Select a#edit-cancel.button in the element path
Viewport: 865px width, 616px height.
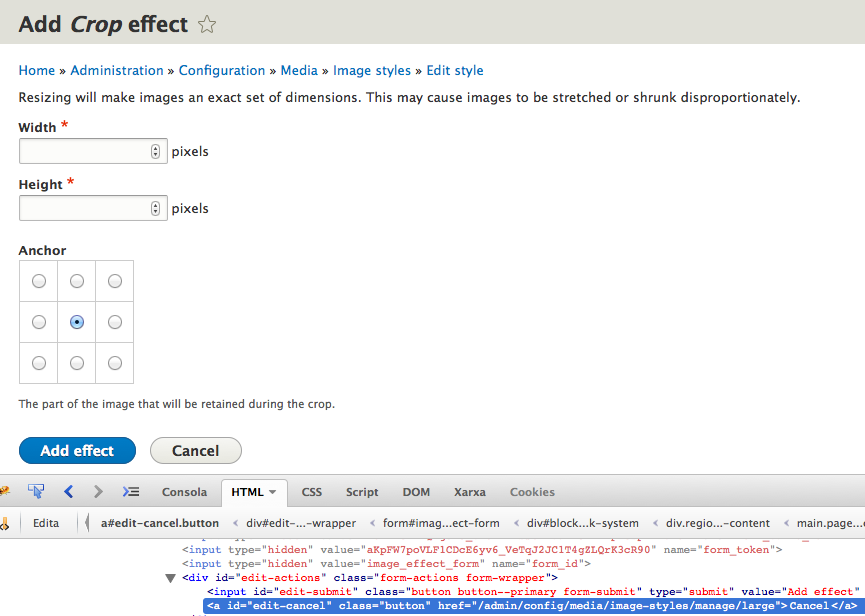160,523
